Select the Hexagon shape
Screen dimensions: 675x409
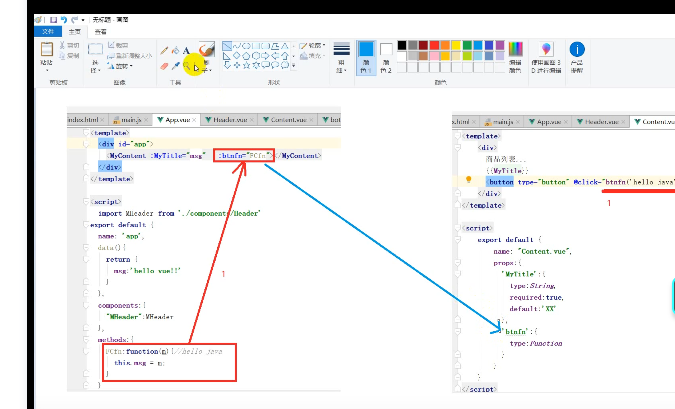[256, 56]
